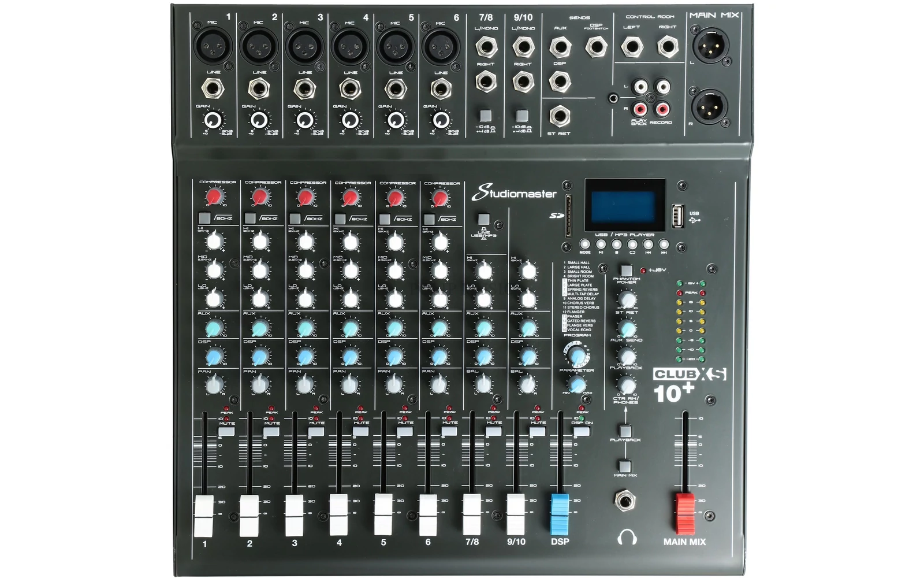Click the DSP PARAMETER knob
Viewport: 924px width, 578px height.
click(x=577, y=383)
